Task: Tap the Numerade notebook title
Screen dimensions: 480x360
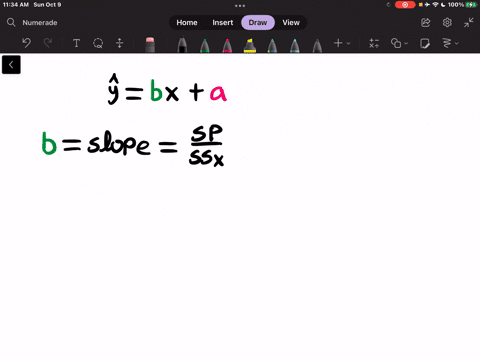Action: tap(40, 23)
